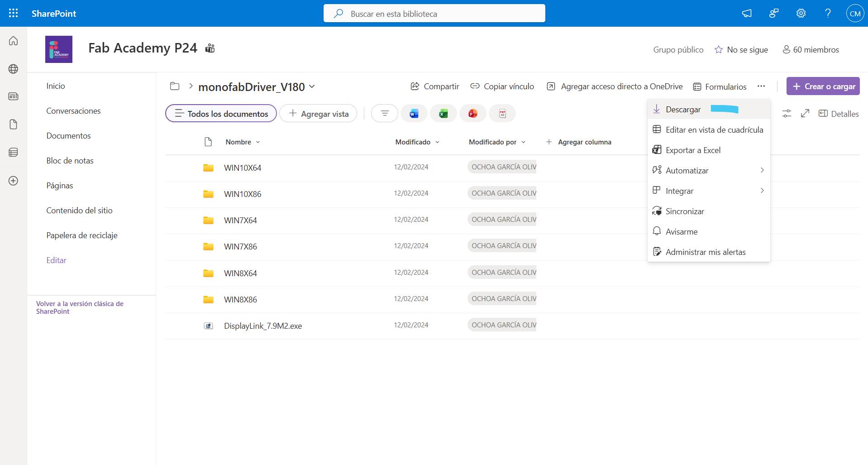Toggle the Detalles pane
Screen dimensions: 868x465
(x=839, y=114)
